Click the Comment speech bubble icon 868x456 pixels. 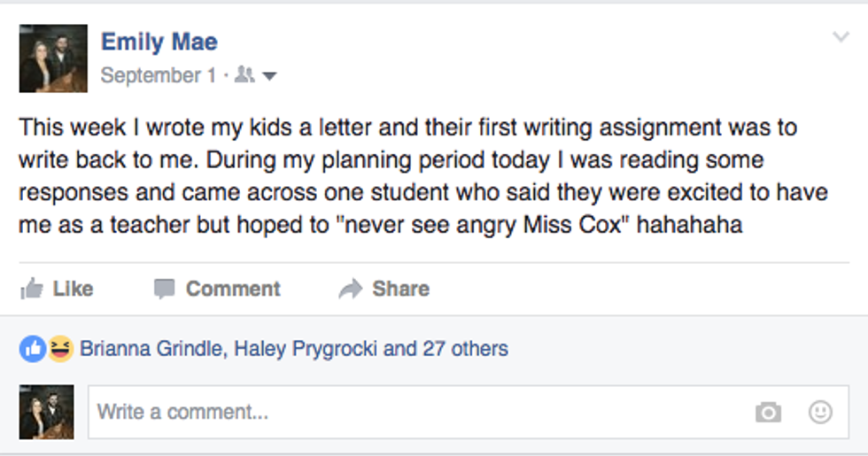[x=164, y=289]
